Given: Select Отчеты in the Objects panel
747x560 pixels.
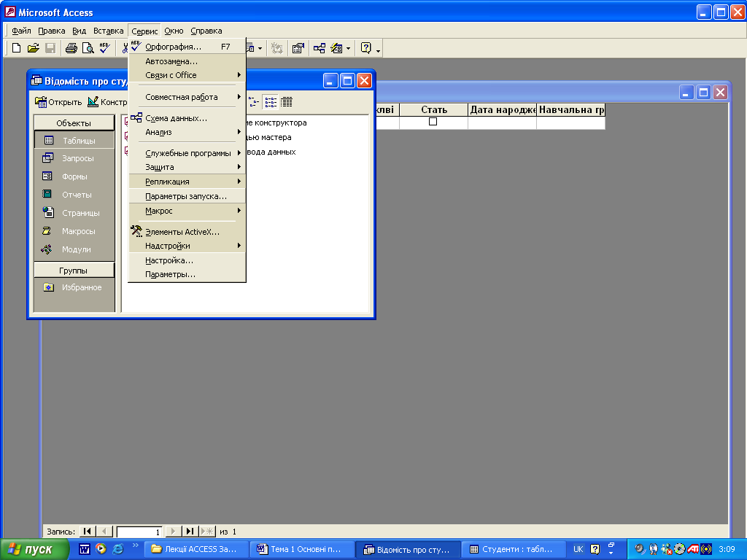Looking at the screenshot, I should [74, 195].
